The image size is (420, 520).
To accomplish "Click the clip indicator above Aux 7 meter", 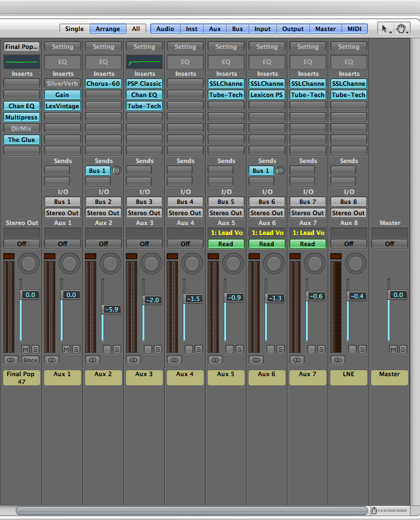I will tap(295, 256).
